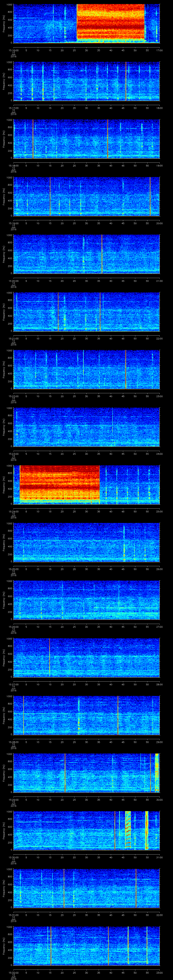
Task: Click the 15:31:00 start time label
Action: [13, 915]
